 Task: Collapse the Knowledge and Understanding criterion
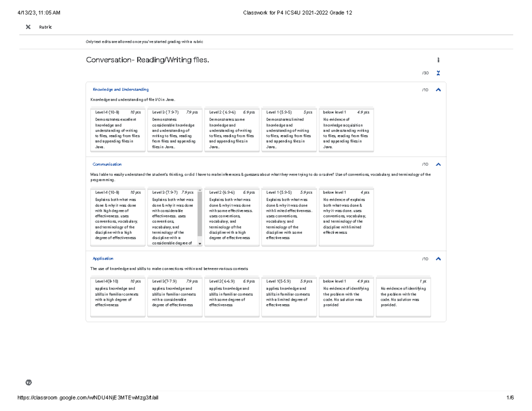pyautogui.click(x=438, y=89)
